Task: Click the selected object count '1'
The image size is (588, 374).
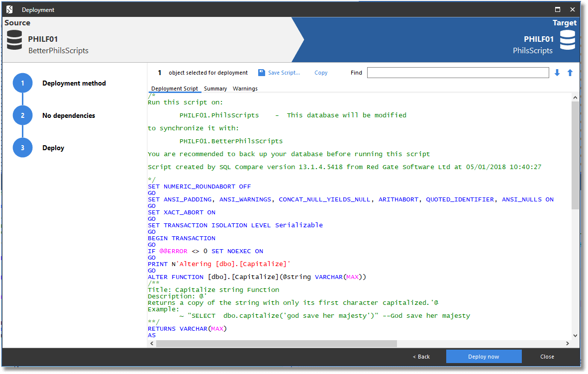Action: (159, 73)
